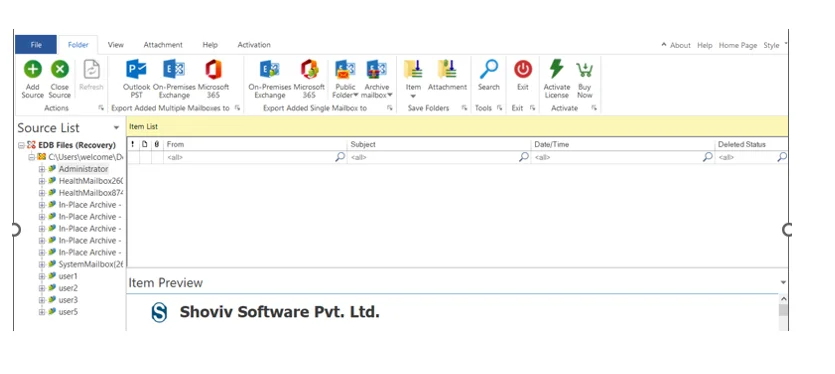Select the HealthMailbox26 tree item
835x374 pixels.
[91, 181]
